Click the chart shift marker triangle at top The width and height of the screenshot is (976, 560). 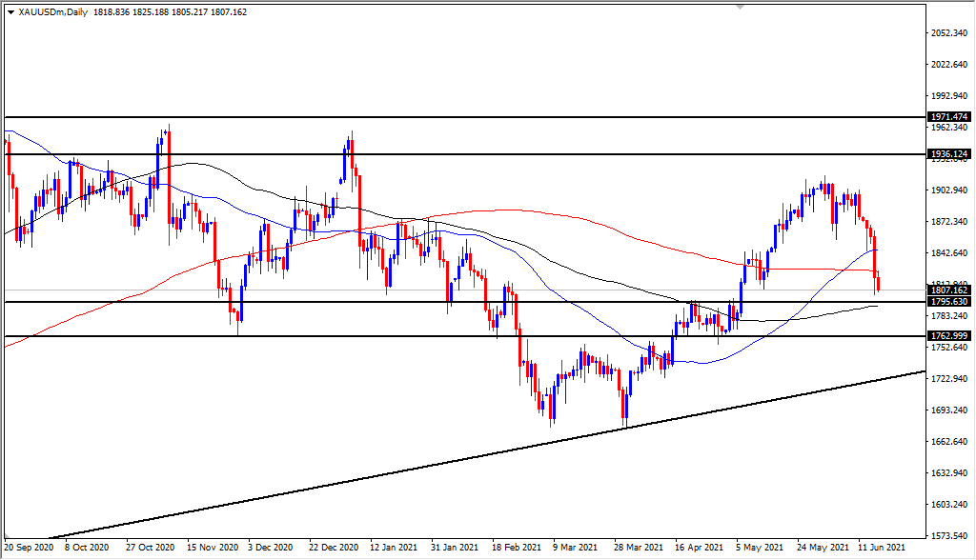(x=740, y=7)
